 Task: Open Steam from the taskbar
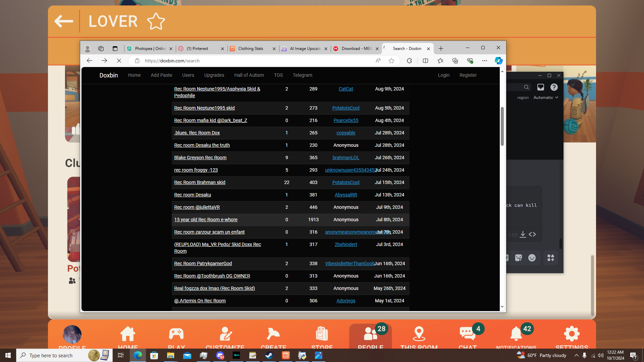269,355
